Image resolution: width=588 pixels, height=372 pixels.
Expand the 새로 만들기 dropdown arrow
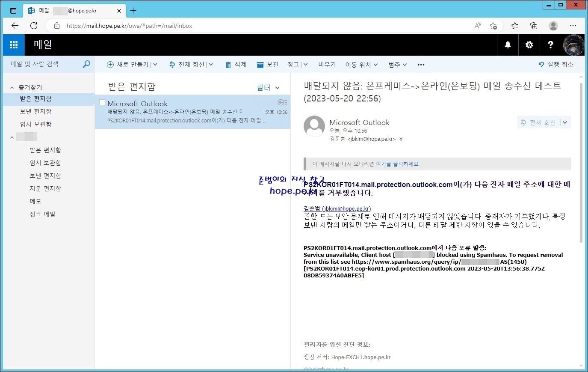click(155, 65)
